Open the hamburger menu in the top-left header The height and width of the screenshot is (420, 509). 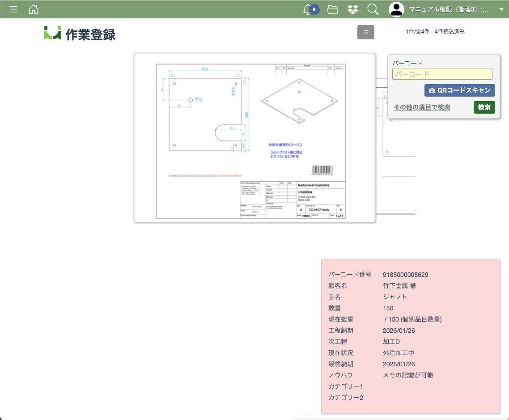click(13, 9)
